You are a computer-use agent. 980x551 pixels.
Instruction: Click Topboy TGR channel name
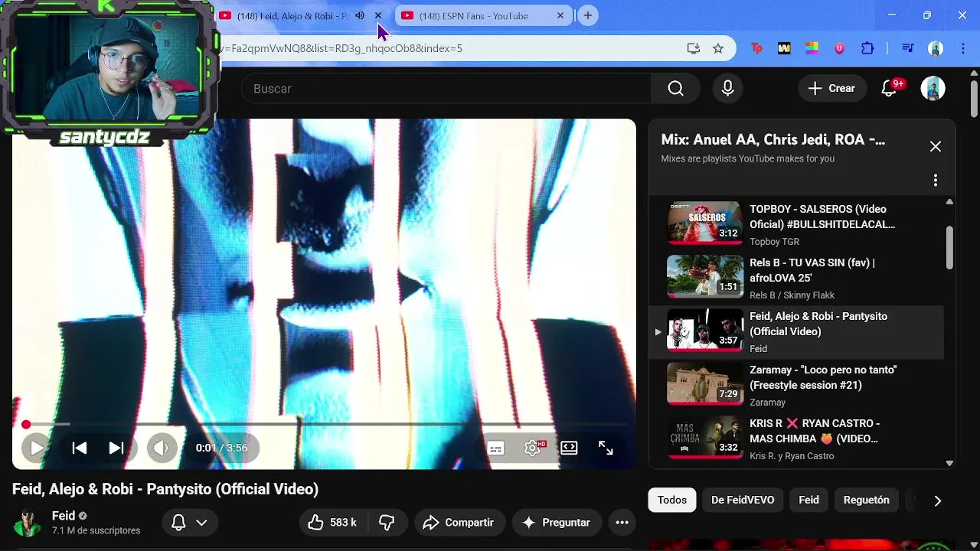(774, 242)
